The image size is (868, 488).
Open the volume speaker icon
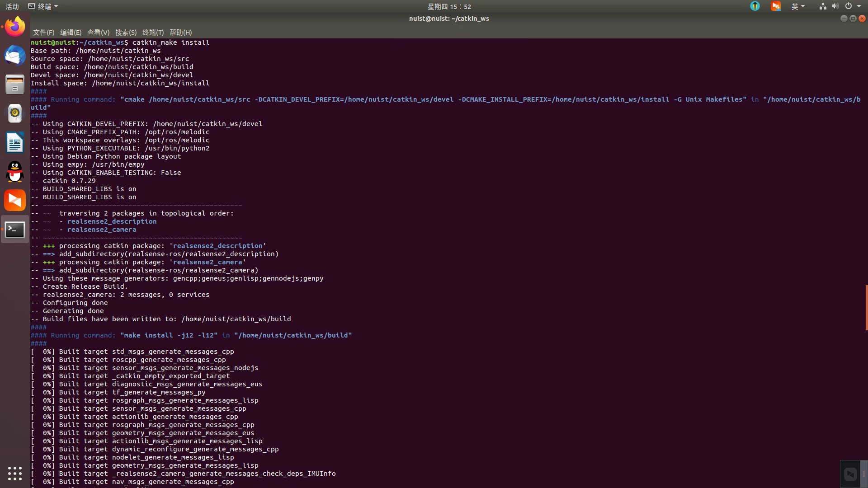[835, 6]
